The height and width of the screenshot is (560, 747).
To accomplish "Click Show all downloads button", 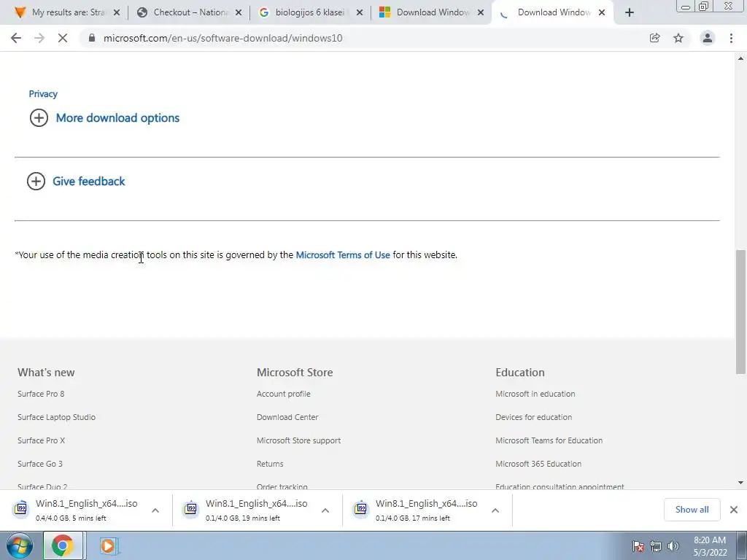I will tap(692, 510).
